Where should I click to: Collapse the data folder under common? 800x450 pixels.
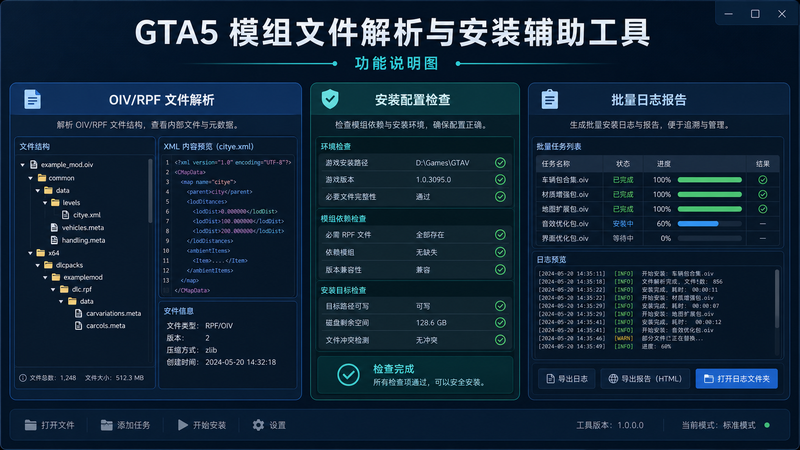pyautogui.click(x=38, y=190)
